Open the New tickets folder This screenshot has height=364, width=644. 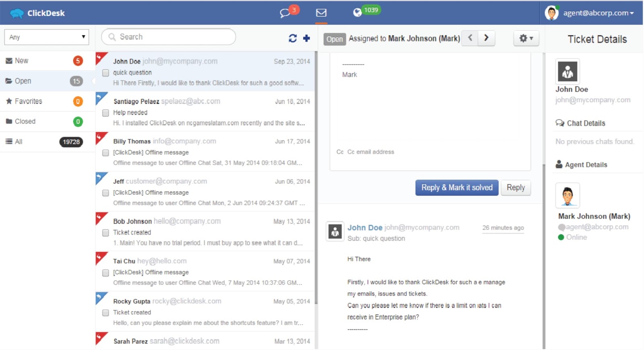47,61
